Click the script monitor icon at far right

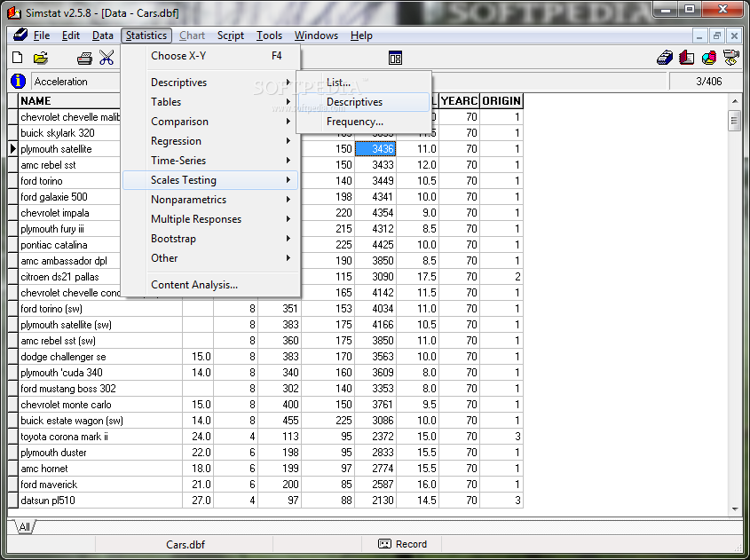[730, 58]
